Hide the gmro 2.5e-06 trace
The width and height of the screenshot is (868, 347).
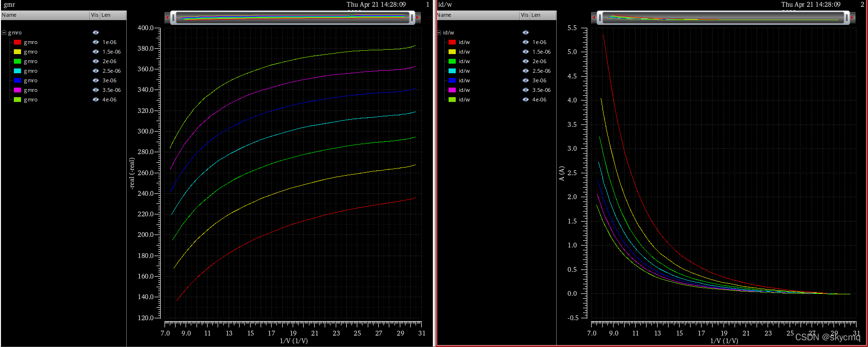tap(96, 71)
